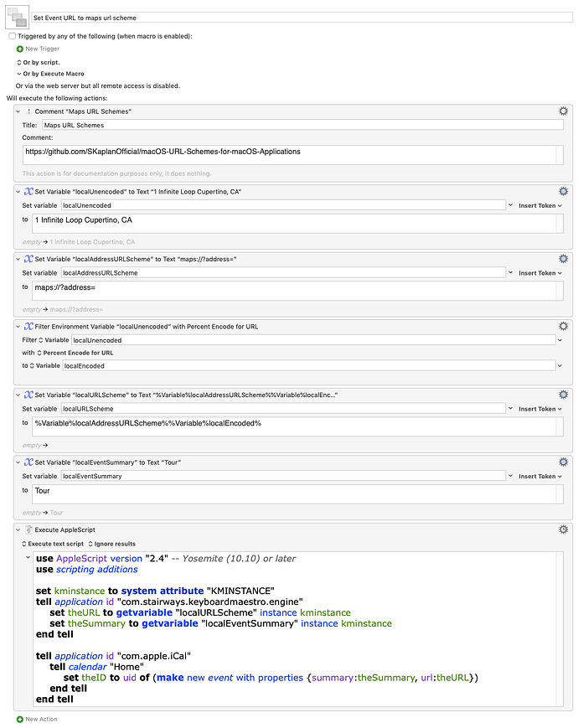Click the Comment Title field "Maps URL Schemes"
The image size is (578, 728).
point(302,125)
